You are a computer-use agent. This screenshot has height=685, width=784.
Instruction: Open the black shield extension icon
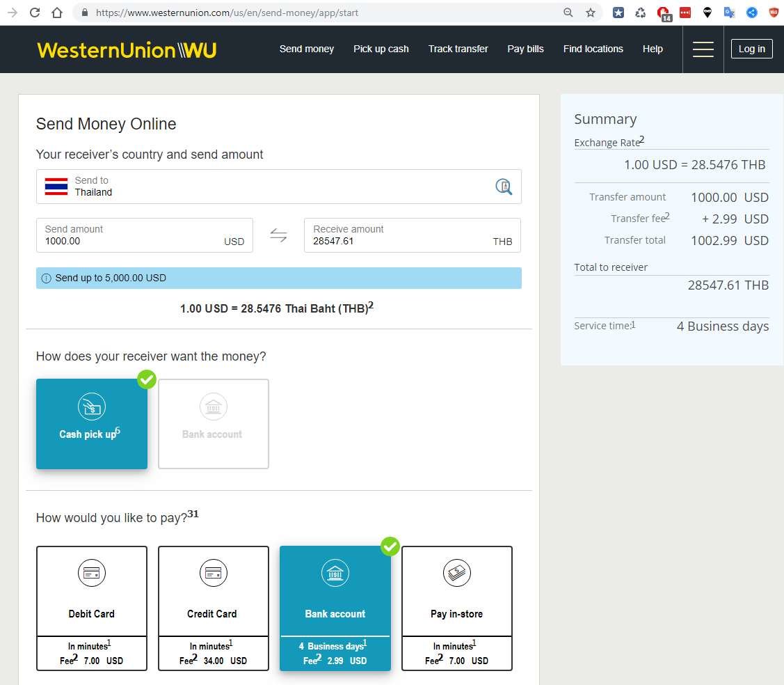[x=707, y=13]
